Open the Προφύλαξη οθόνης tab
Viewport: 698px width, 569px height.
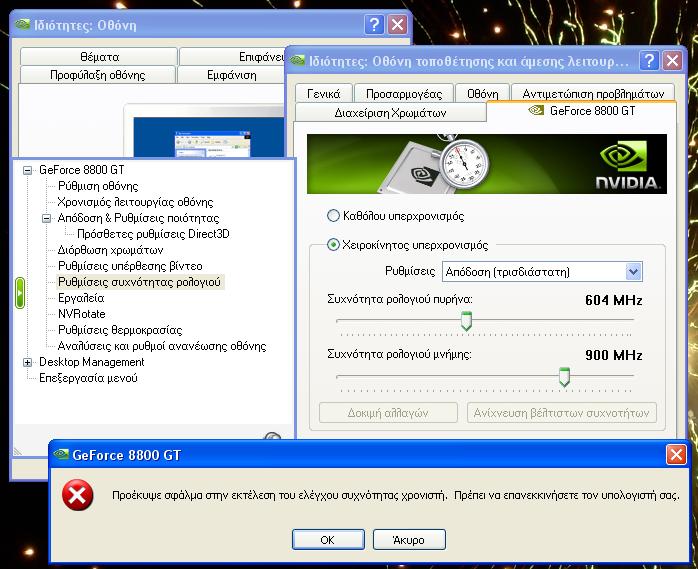click(97, 75)
